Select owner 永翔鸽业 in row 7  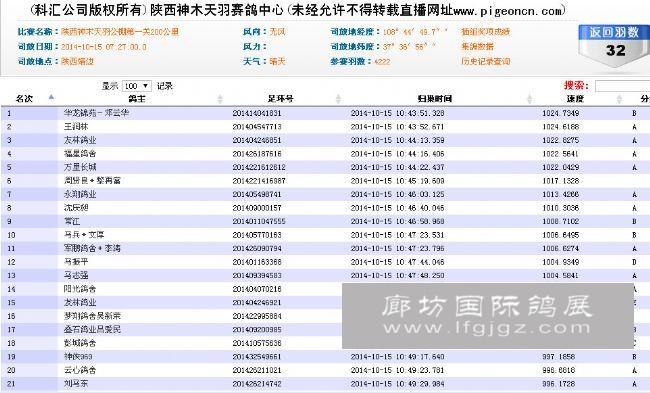(80, 194)
